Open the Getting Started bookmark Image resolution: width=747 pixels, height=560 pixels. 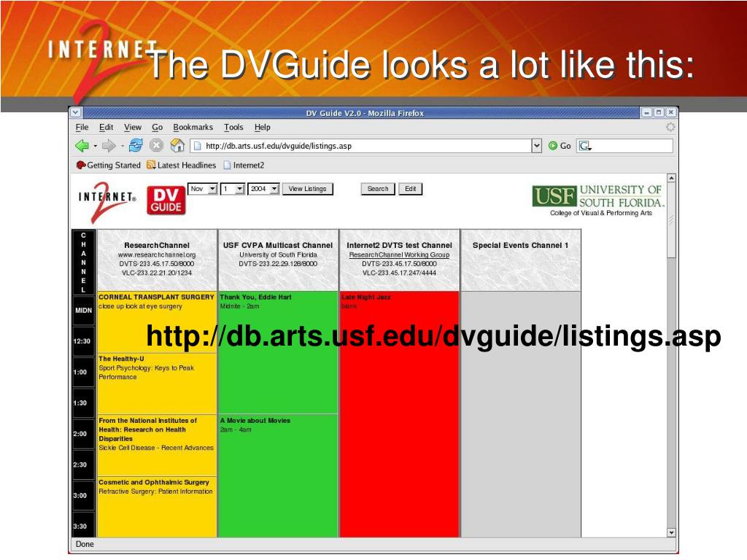click(x=109, y=166)
